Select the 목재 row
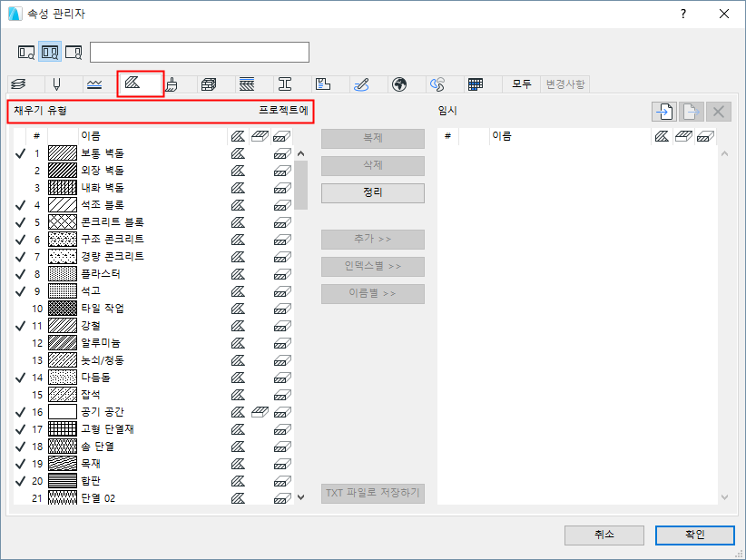 coord(153,464)
